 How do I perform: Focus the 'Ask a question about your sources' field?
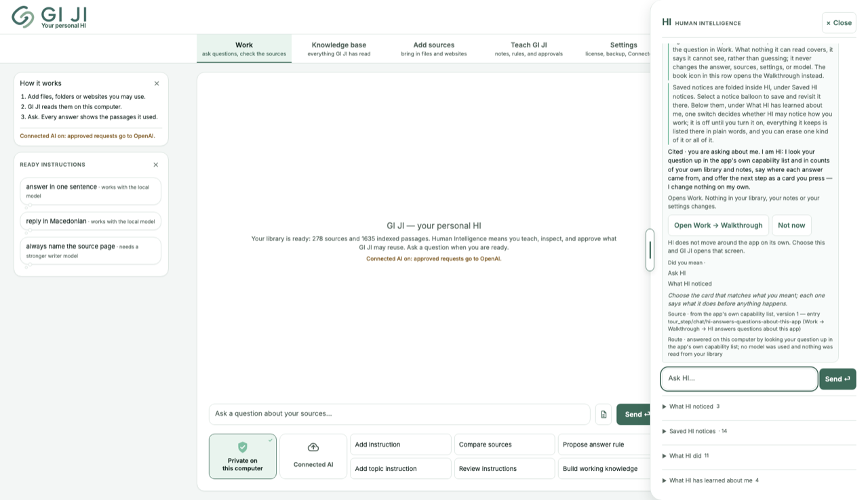[x=399, y=414]
